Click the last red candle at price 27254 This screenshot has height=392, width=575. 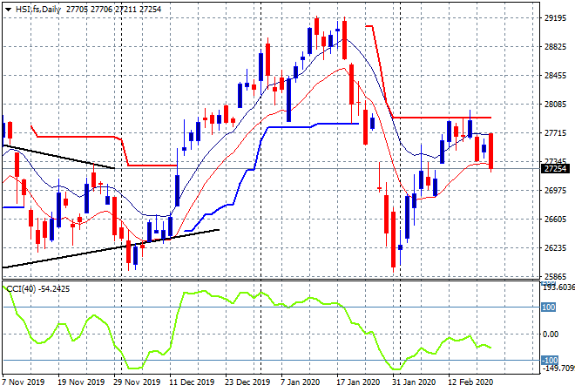click(490, 152)
